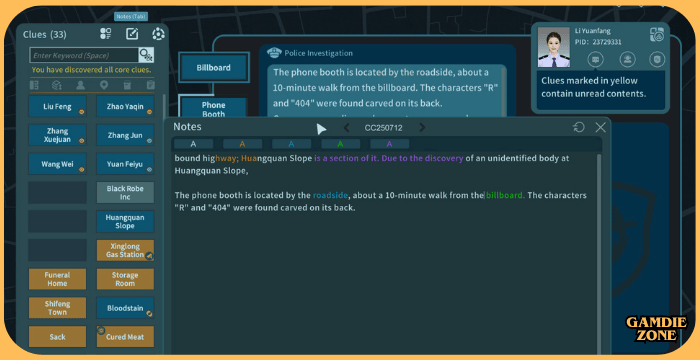The image size is (700, 360).
Task: Click the Police Investigation text scrollbar
Action: point(505,92)
